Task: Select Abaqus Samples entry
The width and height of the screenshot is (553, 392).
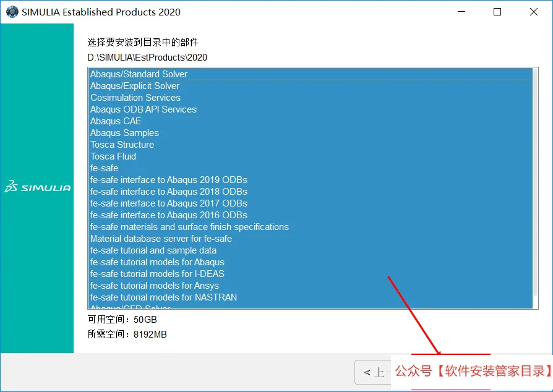Action: pyautogui.click(x=311, y=133)
